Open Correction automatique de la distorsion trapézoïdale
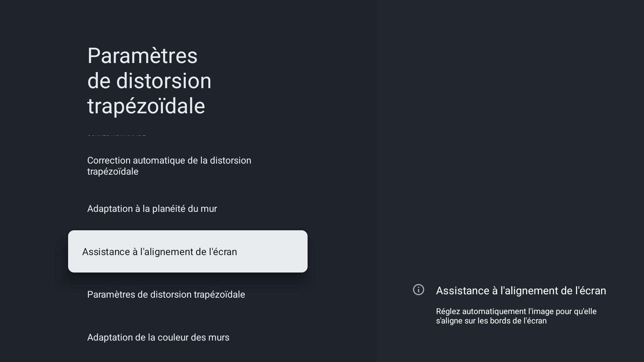 pos(169,166)
